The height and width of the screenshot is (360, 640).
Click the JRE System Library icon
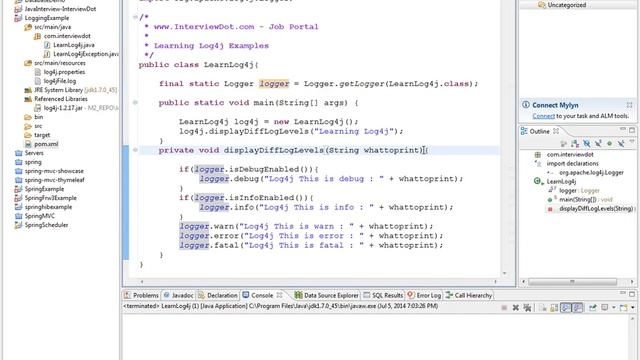[x=28, y=90]
